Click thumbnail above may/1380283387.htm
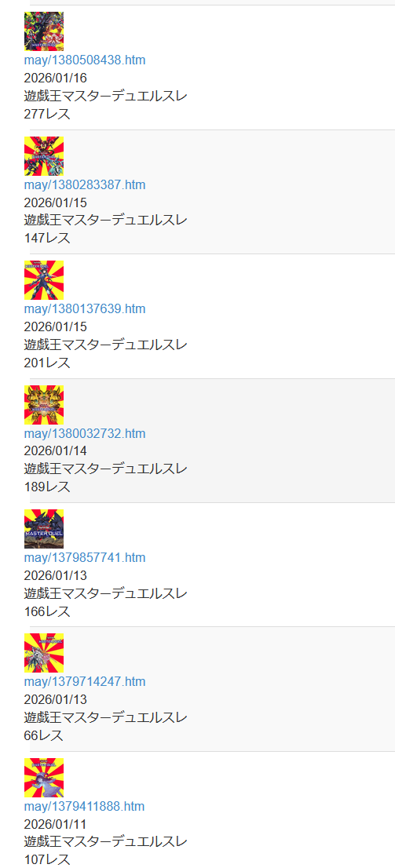Screen dimensions: 395x868 pyautogui.click(x=44, y=156)
